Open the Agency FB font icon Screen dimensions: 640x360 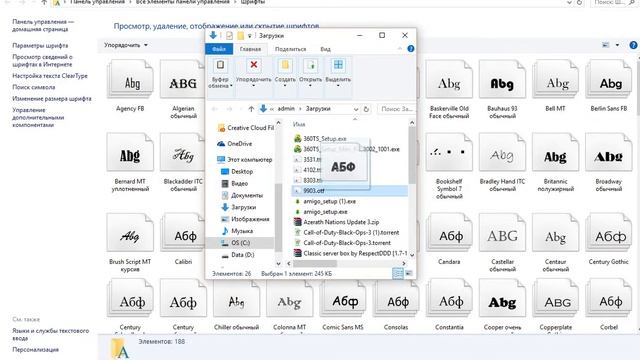tap(130, 79)
